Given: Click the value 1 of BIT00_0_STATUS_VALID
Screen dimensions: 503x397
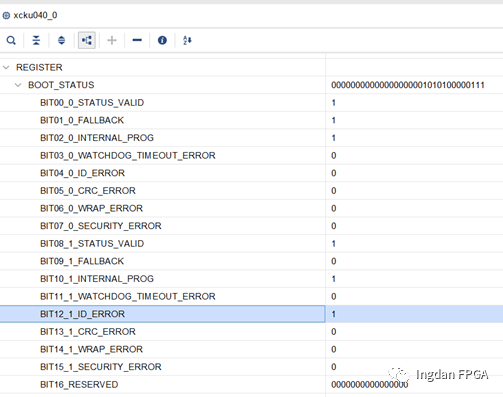Looking at the screenshot, I should pos(334,103).
